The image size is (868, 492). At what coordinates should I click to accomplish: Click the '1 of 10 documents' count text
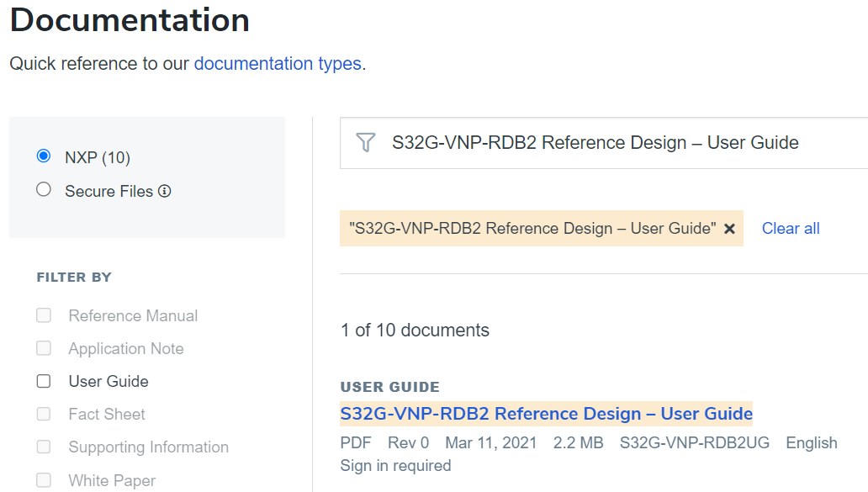click(415, 331)
